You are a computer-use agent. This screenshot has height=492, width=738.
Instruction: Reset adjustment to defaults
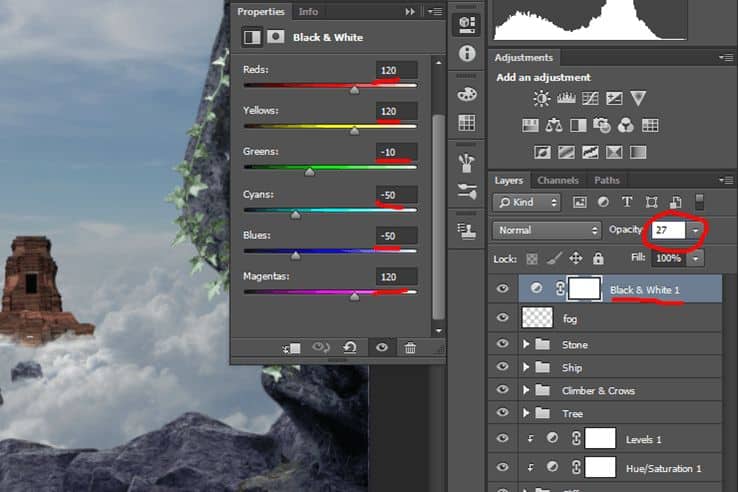coord(350,348)
